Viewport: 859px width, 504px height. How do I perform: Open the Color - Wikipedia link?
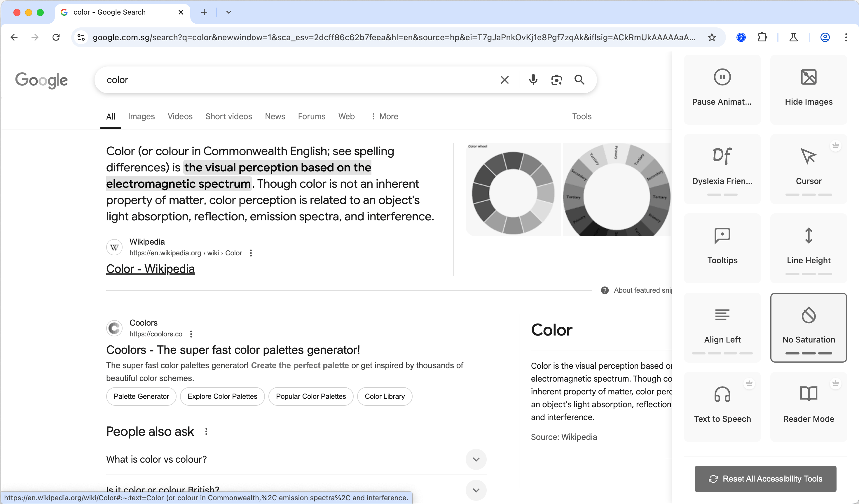click(x=150, y=269)
